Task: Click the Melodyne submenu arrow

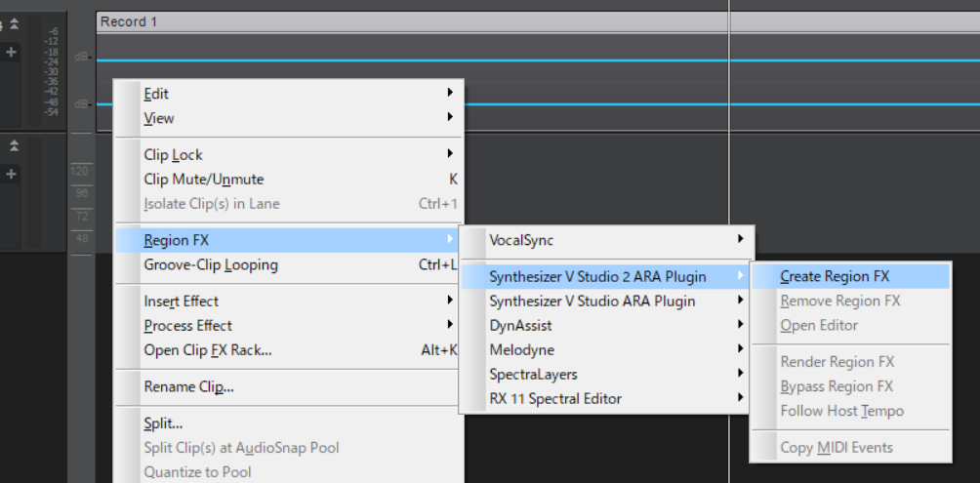Action: [741, 348]
